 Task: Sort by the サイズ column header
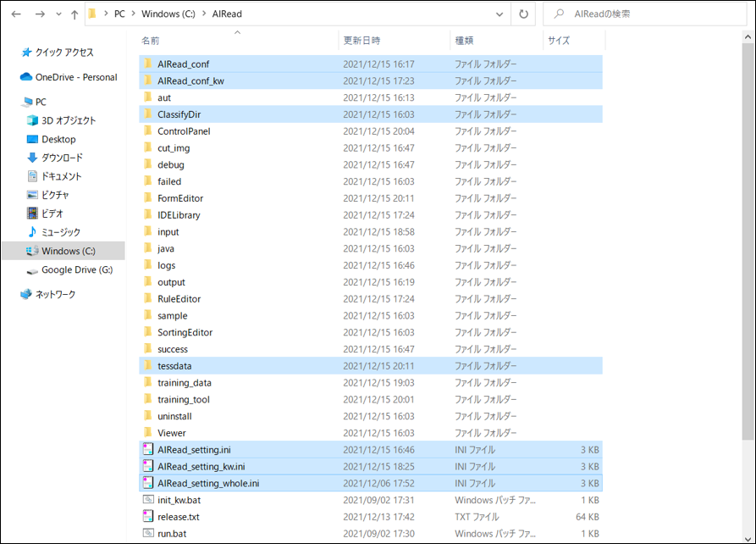(559, 41)
